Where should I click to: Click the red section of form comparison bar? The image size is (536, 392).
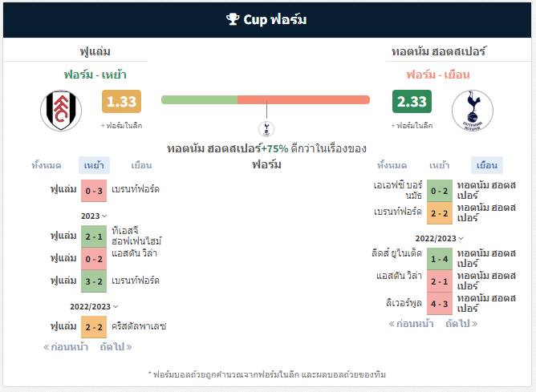coord(303,99)
